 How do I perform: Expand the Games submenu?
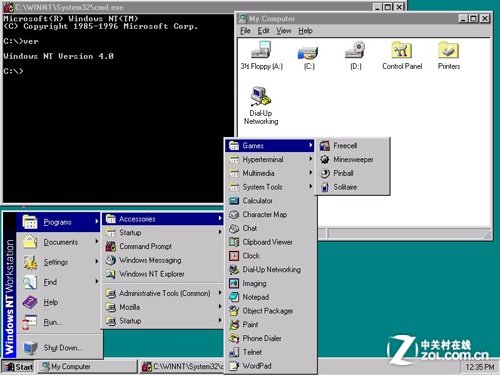[x=270, y=146]
